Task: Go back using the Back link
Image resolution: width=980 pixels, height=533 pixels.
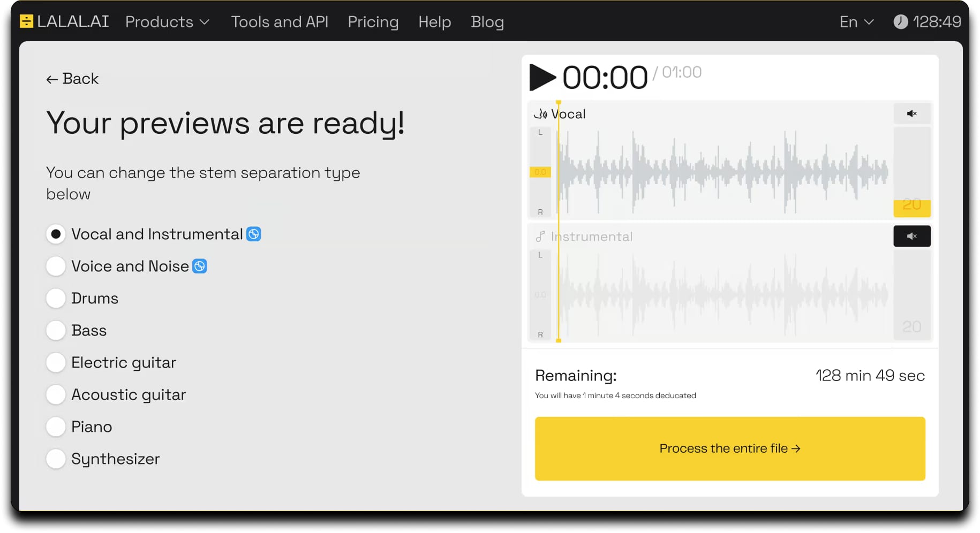Action: click(72, 79)
